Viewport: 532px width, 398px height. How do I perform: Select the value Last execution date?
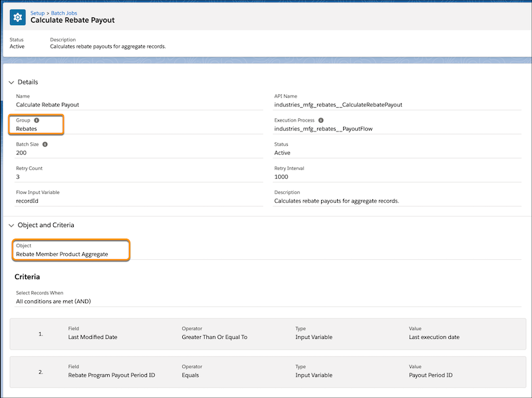(x=434, y=338)
